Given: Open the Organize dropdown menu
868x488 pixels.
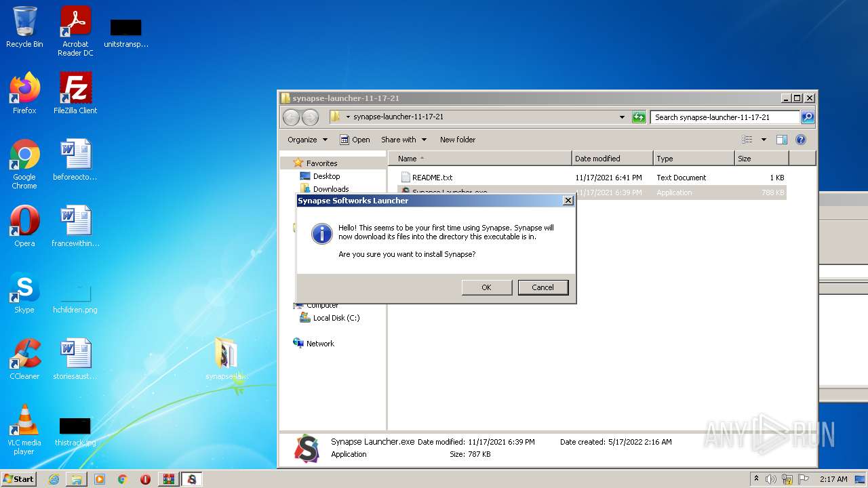Looking at the screenshot, I should 307,140.
